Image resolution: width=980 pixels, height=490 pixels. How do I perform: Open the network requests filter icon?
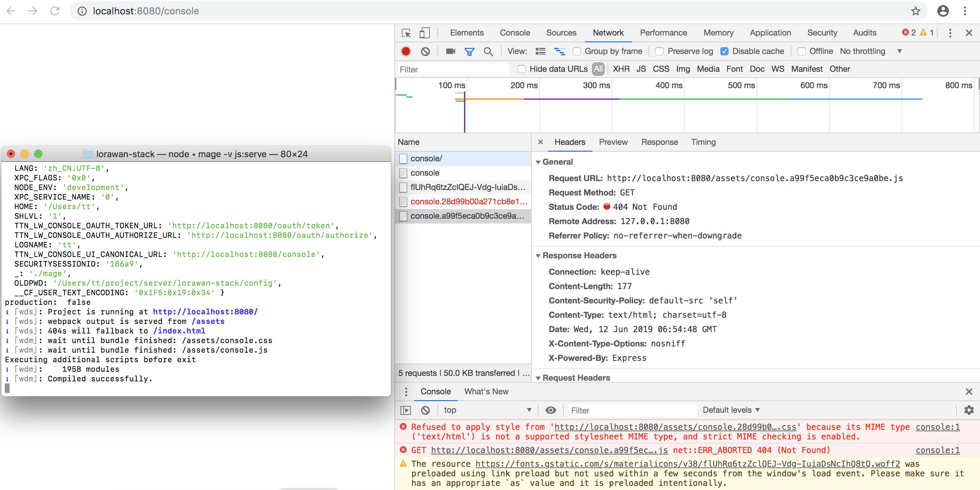[469, 51]
